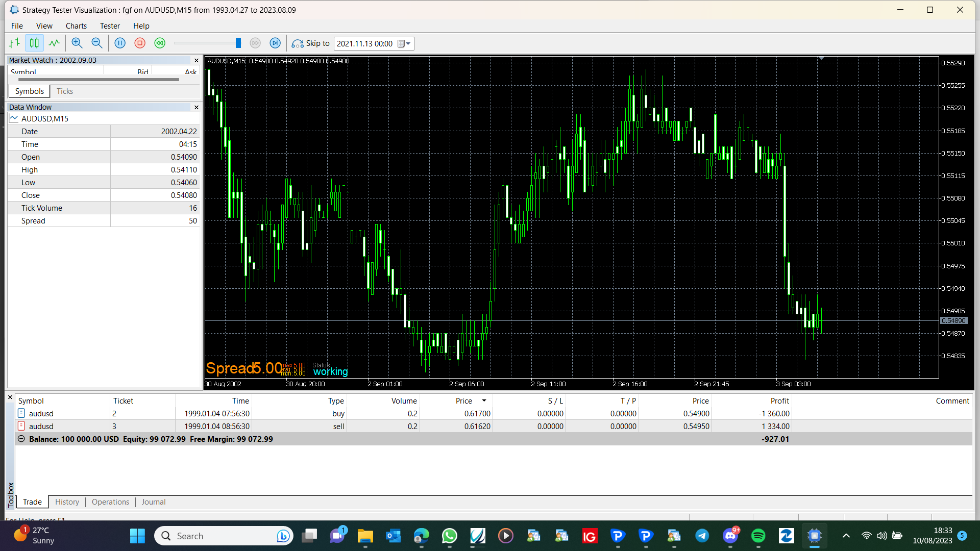980x551 pixels.
Task: Open Microsoft Edge from the taskbar
Action: (x=422, y=536)
